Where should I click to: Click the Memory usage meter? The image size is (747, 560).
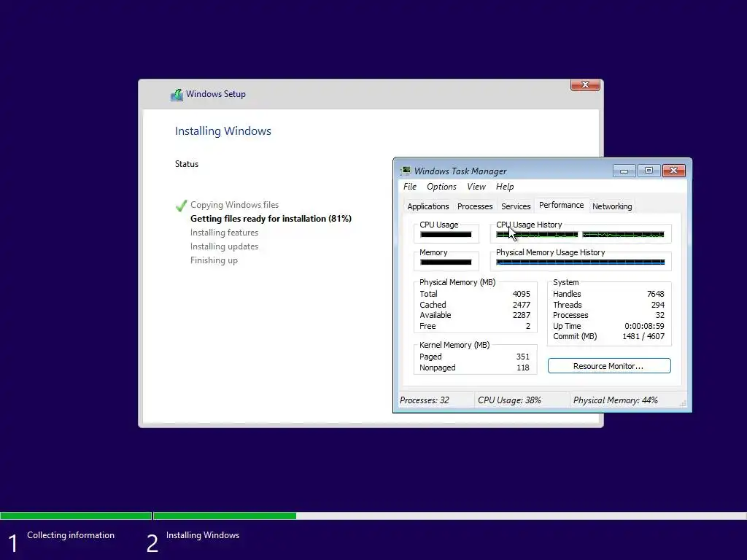point(446,262)
